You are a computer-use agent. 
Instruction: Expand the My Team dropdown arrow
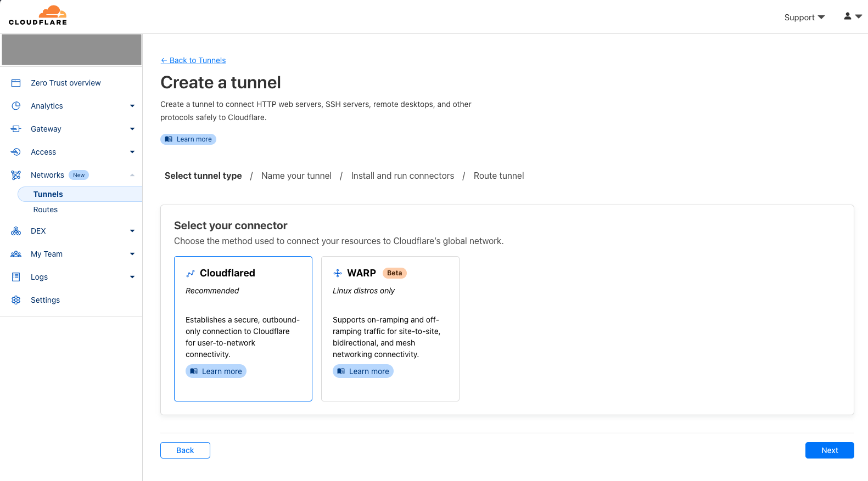tap(132, 254)
